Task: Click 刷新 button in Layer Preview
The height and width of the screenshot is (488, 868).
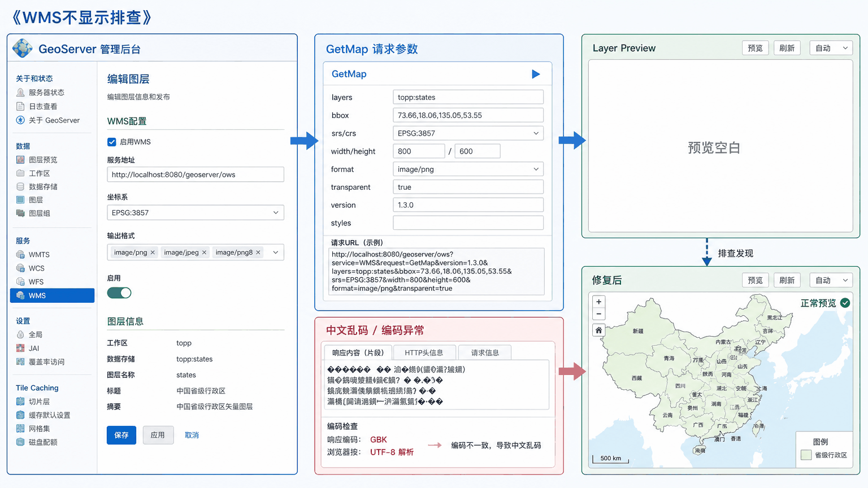Action: 787,48
